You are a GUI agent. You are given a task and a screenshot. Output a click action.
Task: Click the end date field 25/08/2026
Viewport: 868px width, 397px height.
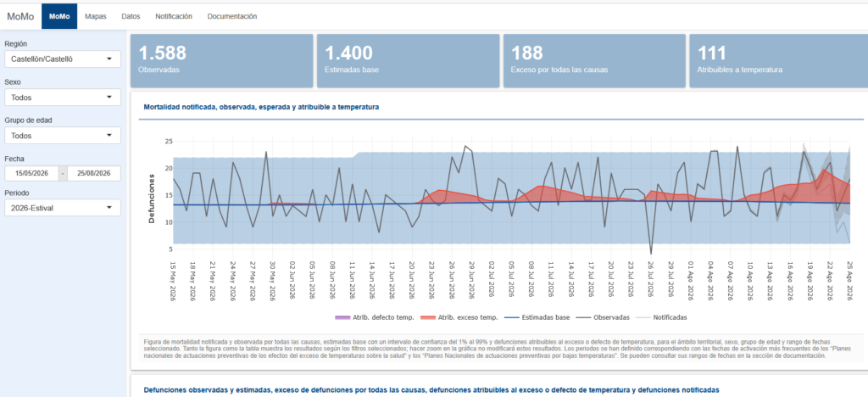[94, 173]
